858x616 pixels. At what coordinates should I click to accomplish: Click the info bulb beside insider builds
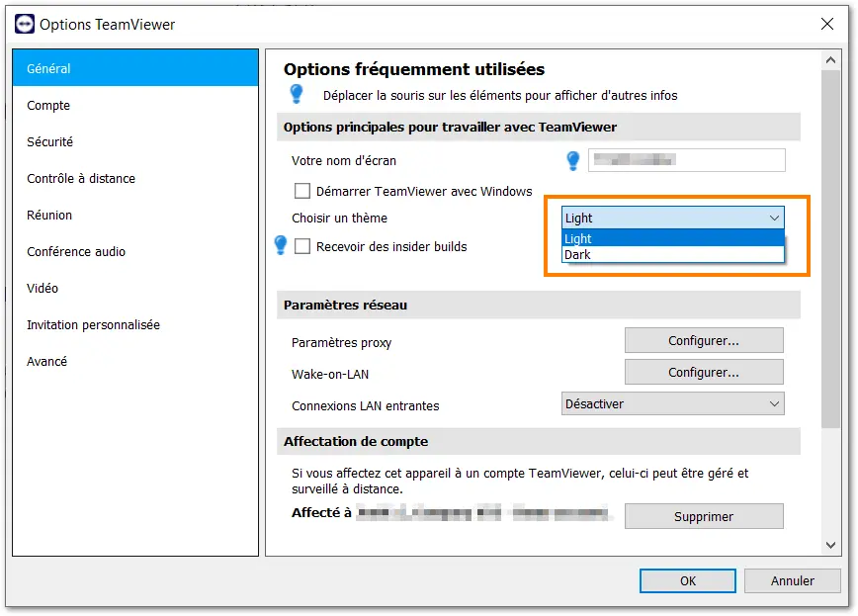pyautogui.click(x=281, y=245)
